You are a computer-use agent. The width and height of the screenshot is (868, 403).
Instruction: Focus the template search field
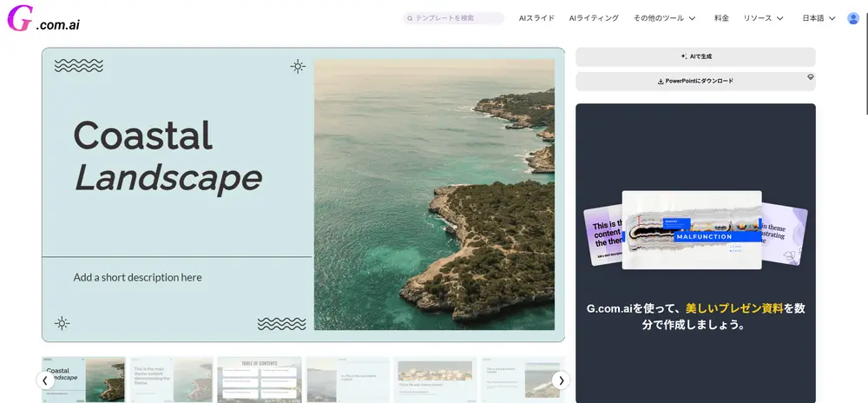click(x=453, y=18)
